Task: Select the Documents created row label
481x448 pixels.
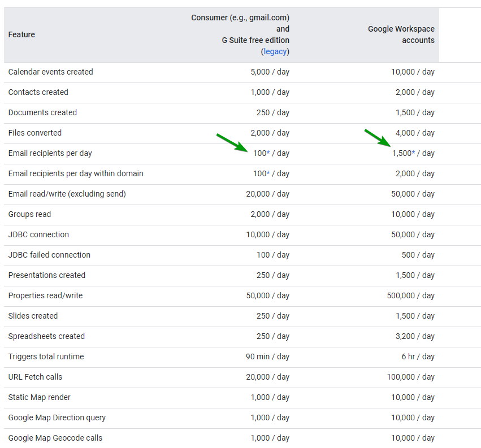Action: [x=42, y=112]
